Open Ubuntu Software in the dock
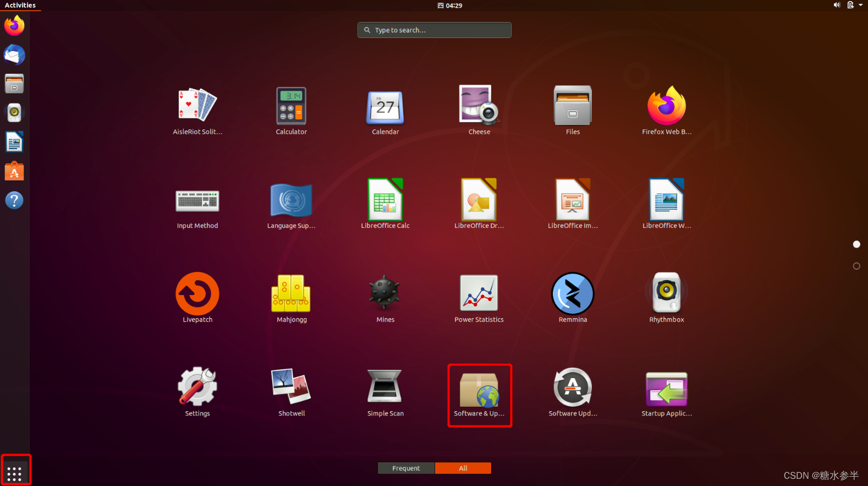 tap(14, 171)
